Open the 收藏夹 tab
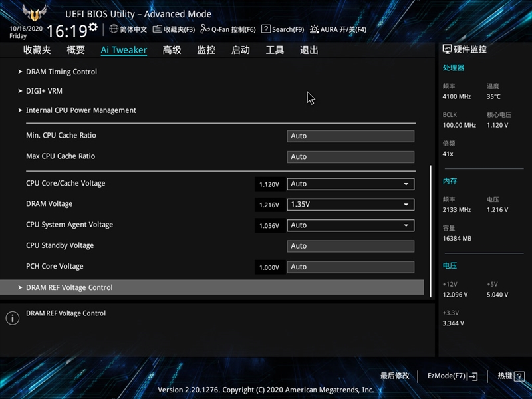This screenshot has width=532, height=399. pyautogui.click(x=37, y=50)
